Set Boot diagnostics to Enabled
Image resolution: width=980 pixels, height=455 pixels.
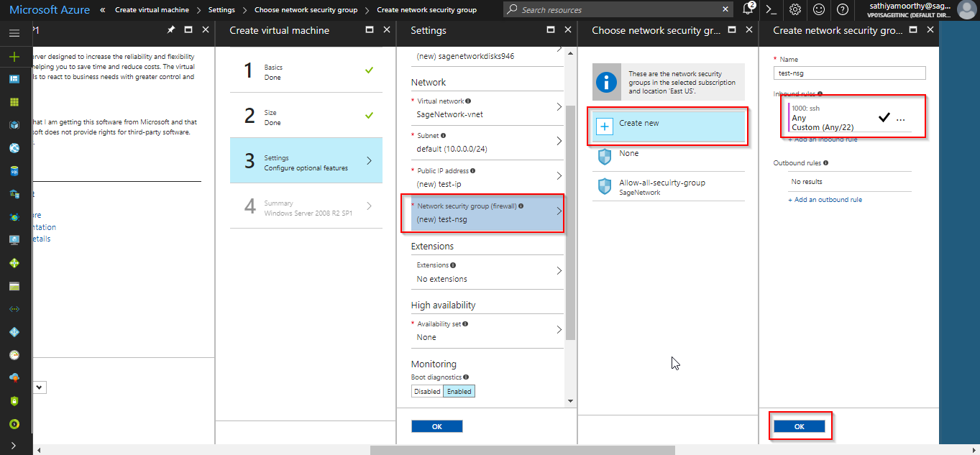tap(459, 391)
